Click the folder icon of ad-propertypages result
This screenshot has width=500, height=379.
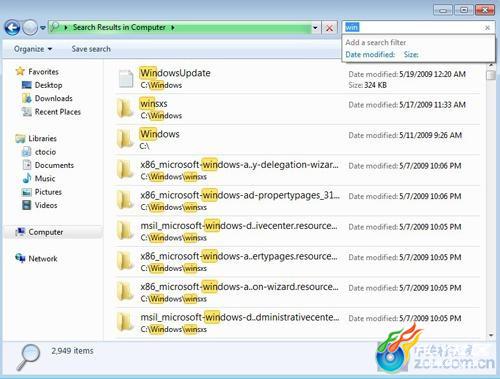125,201
